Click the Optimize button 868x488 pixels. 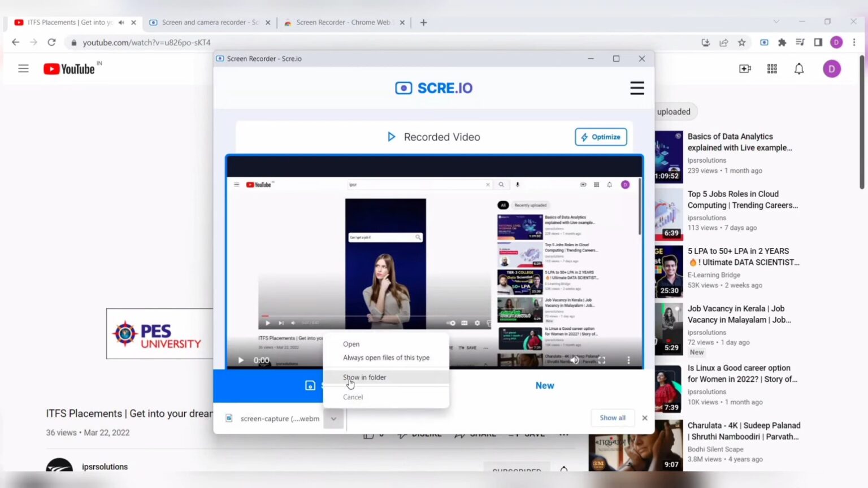601,137
